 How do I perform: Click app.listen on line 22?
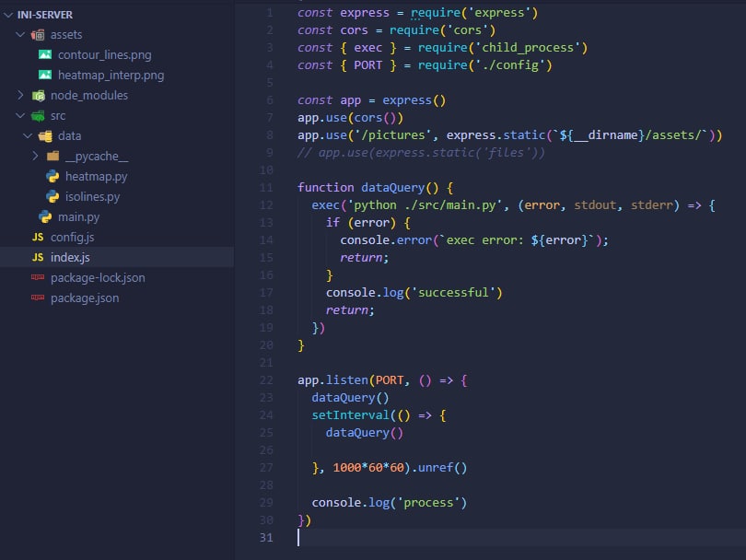(332, 380)
